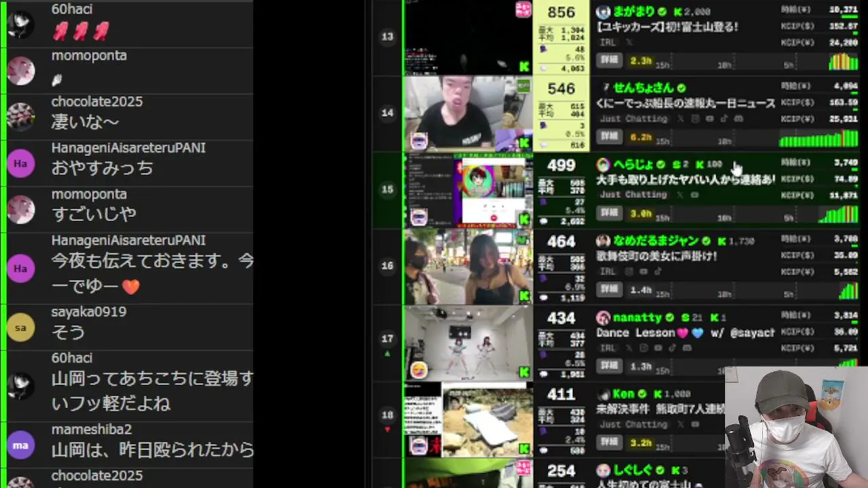Click chocolate2025 avatar beside 凄いな〜 message
The image size is (868, 488).
point(20,117)
